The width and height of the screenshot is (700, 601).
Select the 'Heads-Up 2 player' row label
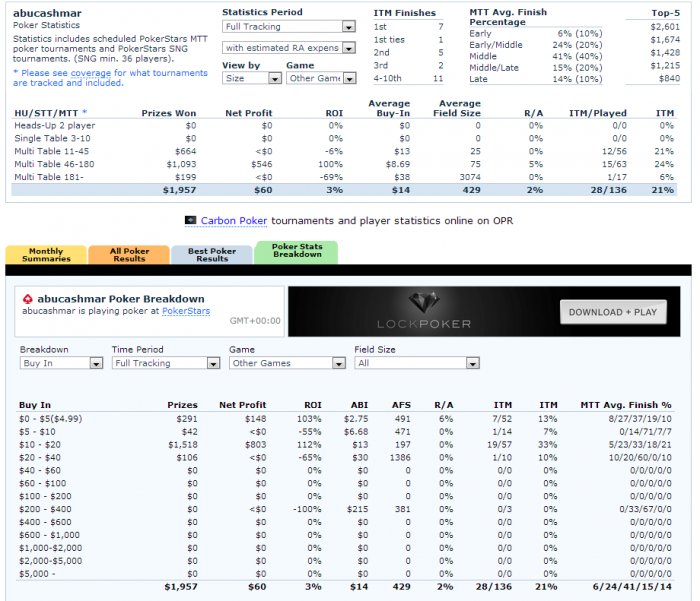pyautogui.click(x=54, y=125)
